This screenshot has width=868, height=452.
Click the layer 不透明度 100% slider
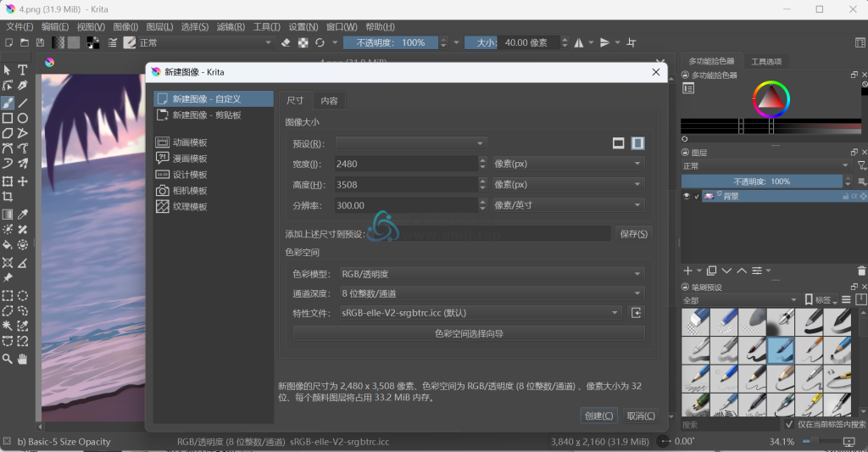(762, 181)
